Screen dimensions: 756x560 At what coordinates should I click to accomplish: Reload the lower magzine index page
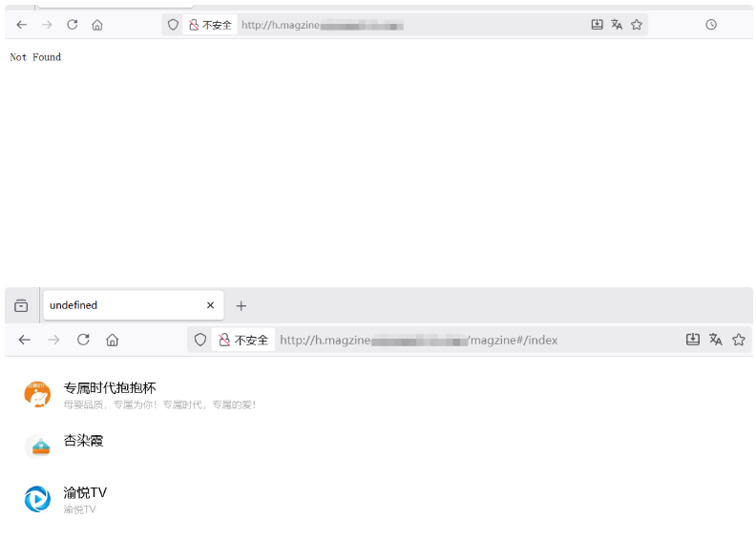click(x=83, y=340)
